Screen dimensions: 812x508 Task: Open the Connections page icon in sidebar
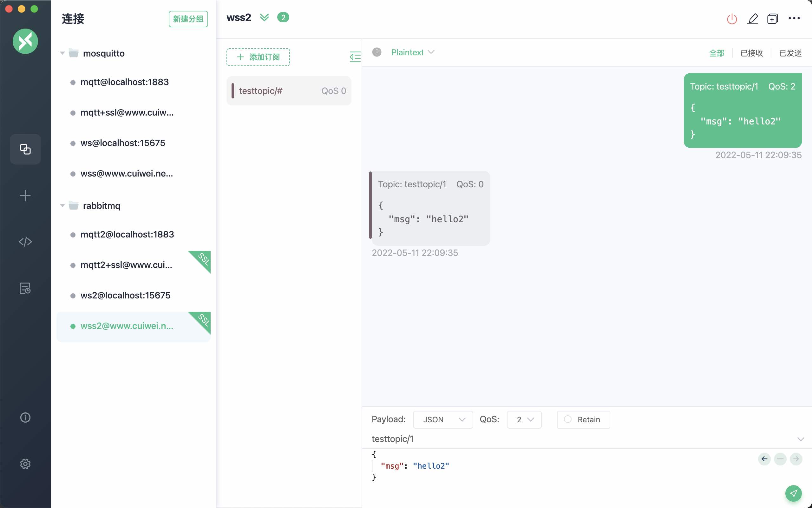pyautogui.click(x=25, y=149)
